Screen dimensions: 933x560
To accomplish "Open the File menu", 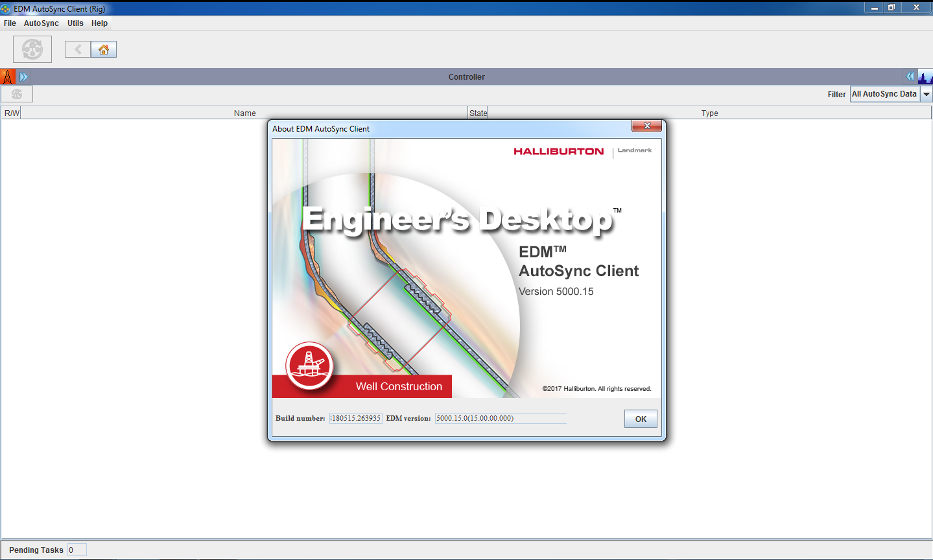I will [x=10, y=23].
